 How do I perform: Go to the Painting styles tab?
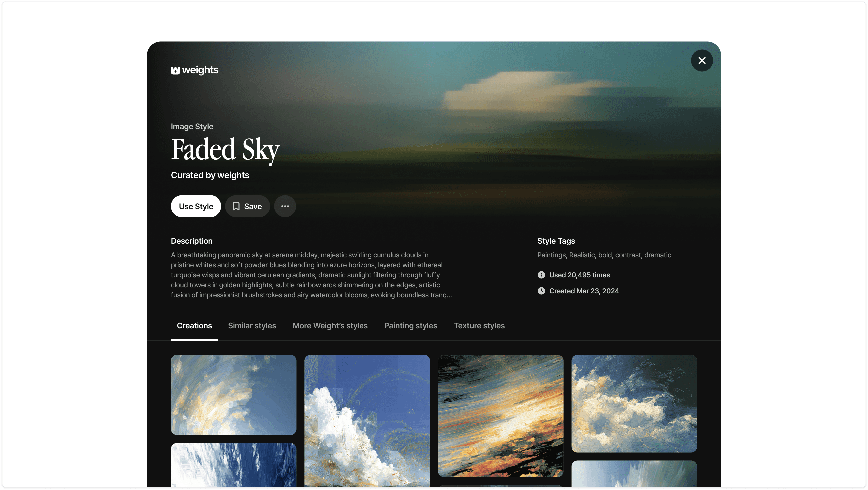pos(410,326)
